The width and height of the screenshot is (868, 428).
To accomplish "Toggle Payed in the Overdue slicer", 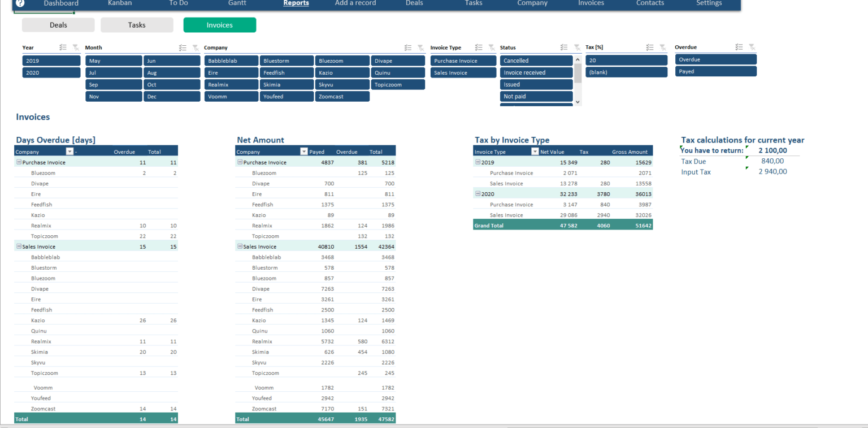I will click(x=715, y=72).
